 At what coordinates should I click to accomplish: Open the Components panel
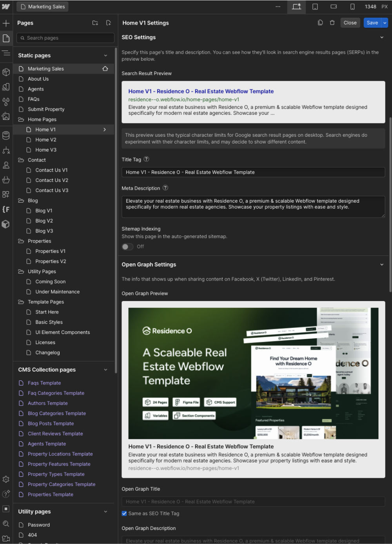click(6, 72)
